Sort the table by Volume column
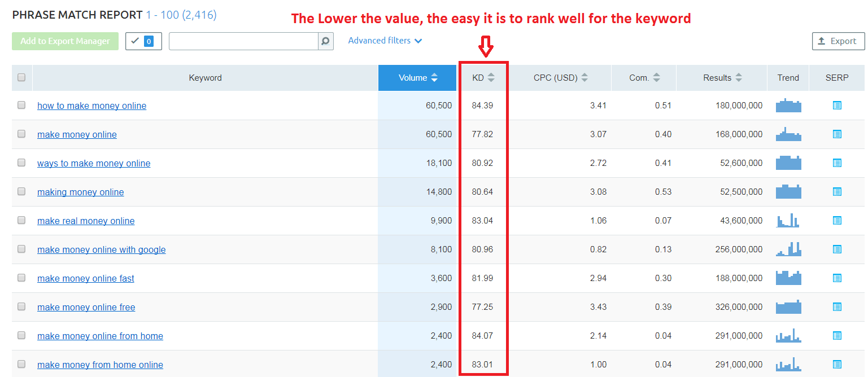Image resolution: width=868 pixels, height=377 pixels. point(417,78)
